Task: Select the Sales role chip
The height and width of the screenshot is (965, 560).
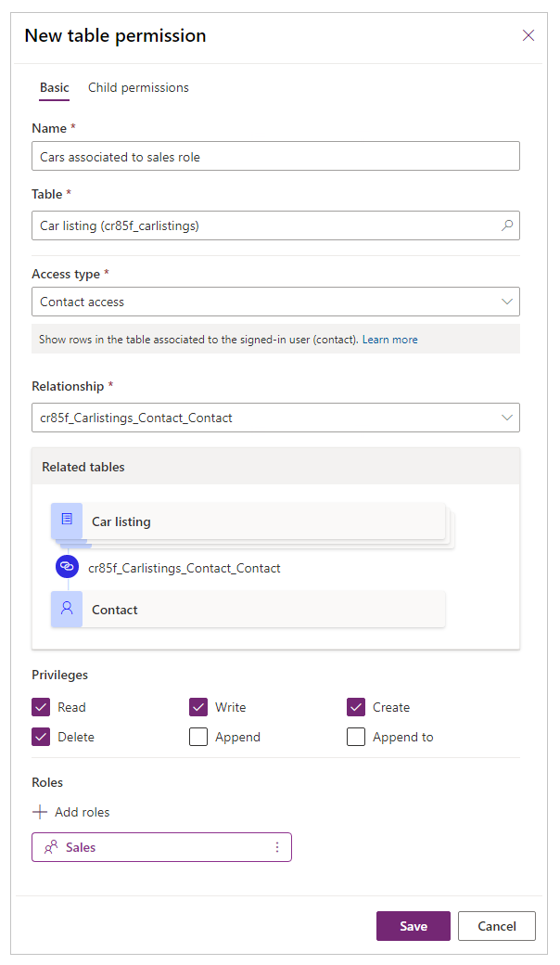Action: click(161, 847)
